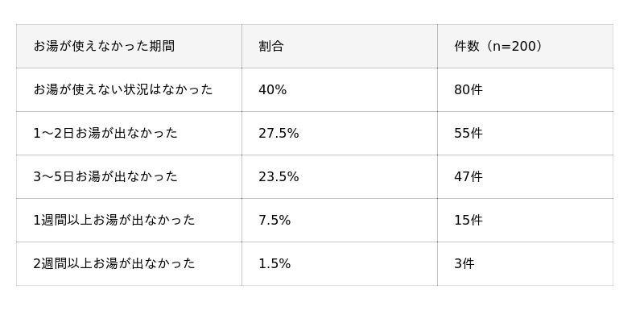Click the 55件 count cell
The image size is (644, 310).
tap(526, 133)
